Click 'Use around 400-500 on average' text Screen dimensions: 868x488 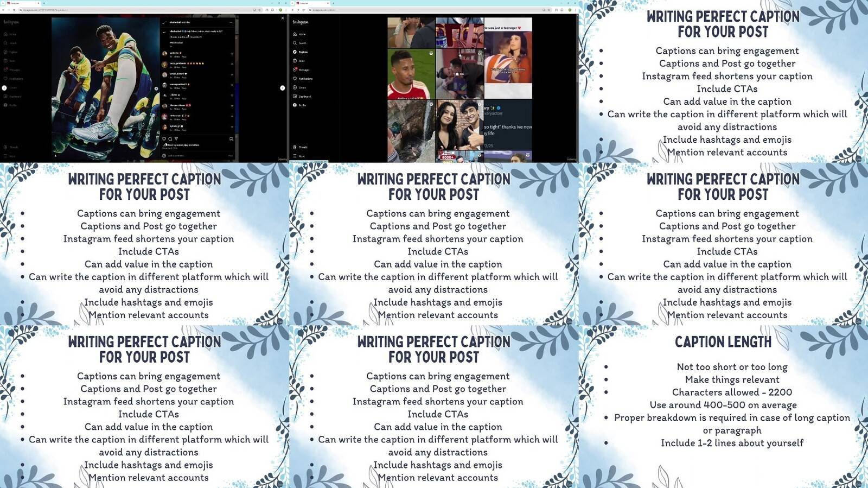click(723, 405)
